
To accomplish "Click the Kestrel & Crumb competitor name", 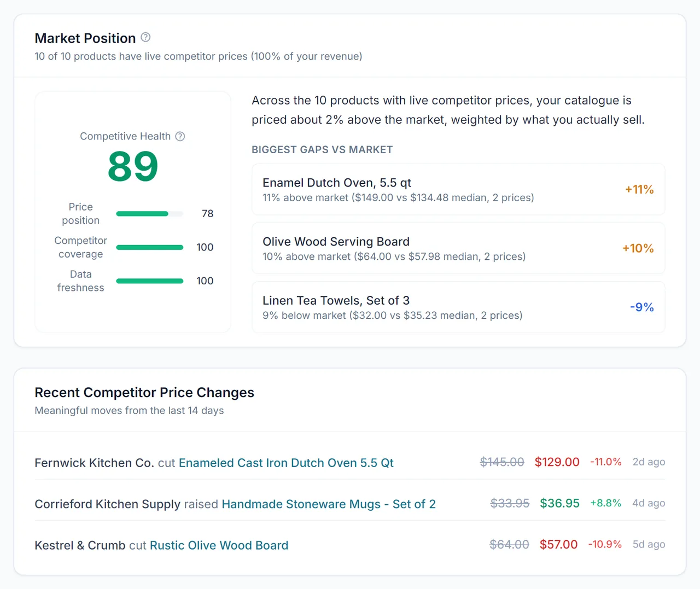I will click(x=80, y=545).
